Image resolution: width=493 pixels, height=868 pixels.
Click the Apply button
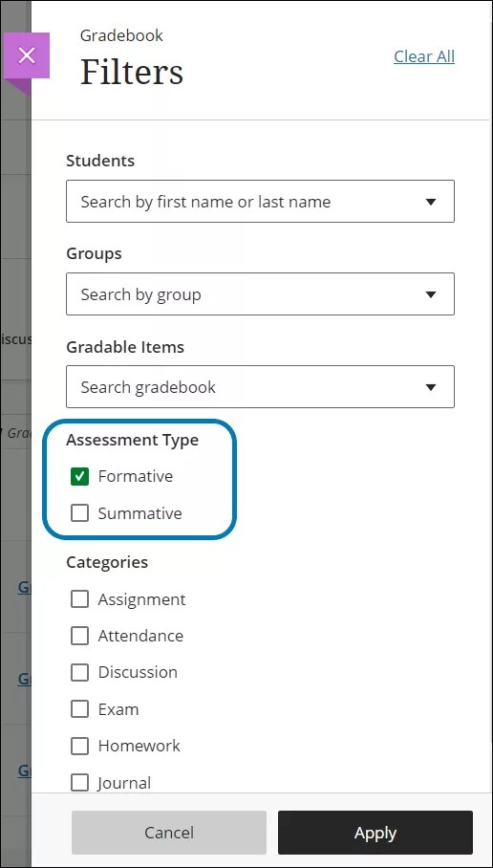coord(375,833)
